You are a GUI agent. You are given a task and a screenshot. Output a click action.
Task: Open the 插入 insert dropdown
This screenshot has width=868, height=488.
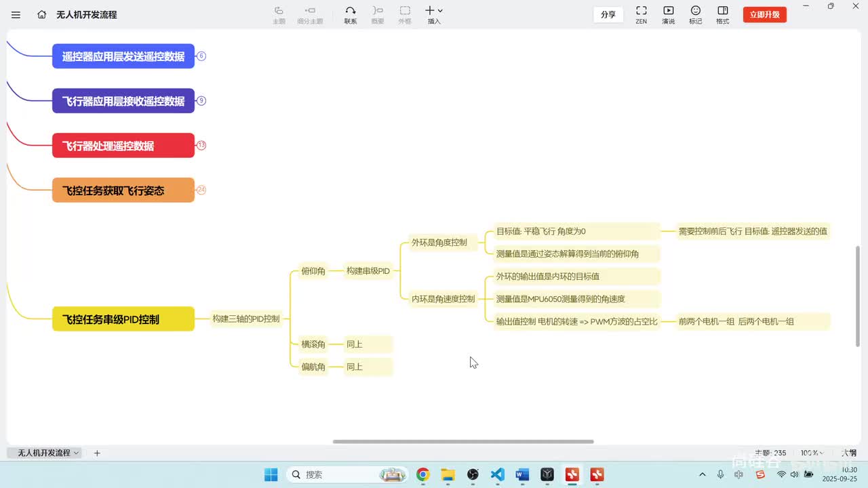[434, 14]
